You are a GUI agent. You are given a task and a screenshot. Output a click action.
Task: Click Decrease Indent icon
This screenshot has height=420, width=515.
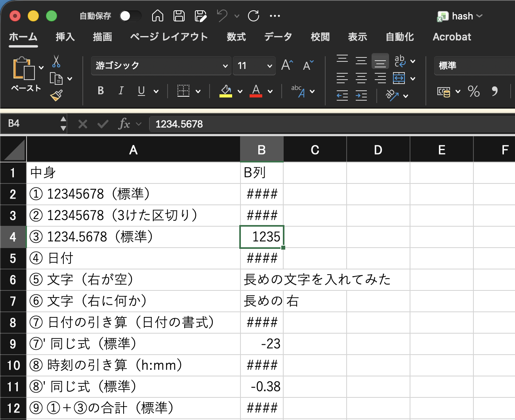[342, 95]
